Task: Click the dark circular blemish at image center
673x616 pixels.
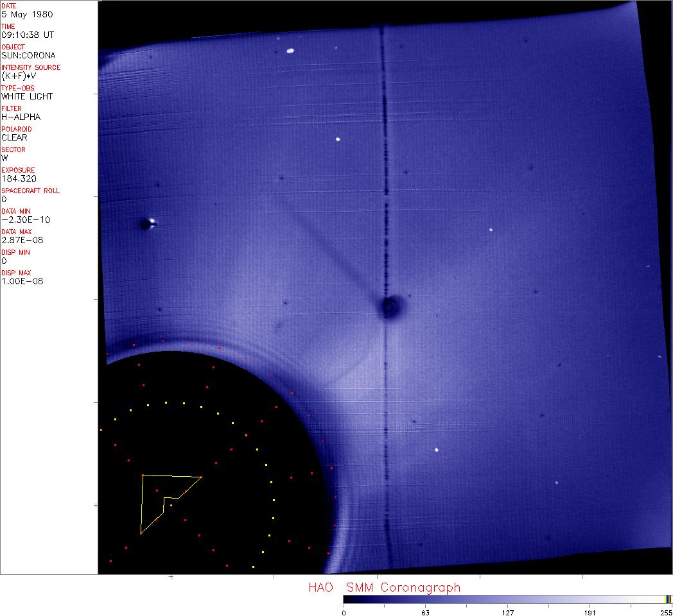Action: pyautogui.click(x=389, y=307)
